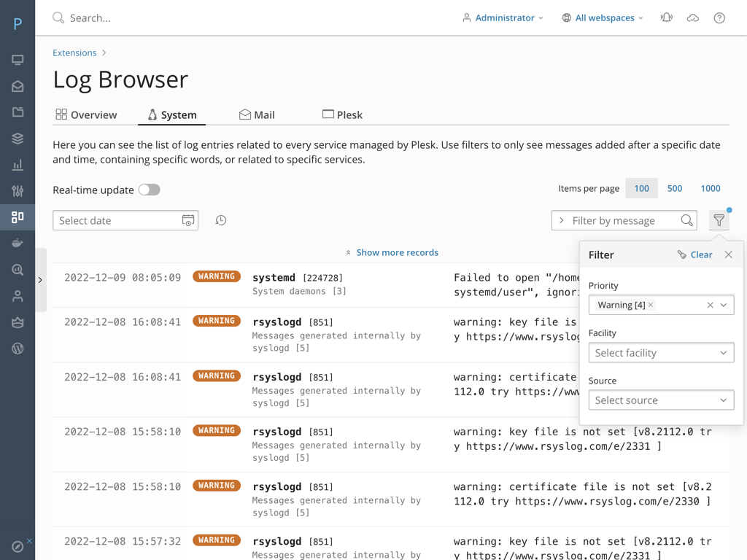Click the funnel filter icon
Screen dimensions: 747x560
[x=719, y=219]
